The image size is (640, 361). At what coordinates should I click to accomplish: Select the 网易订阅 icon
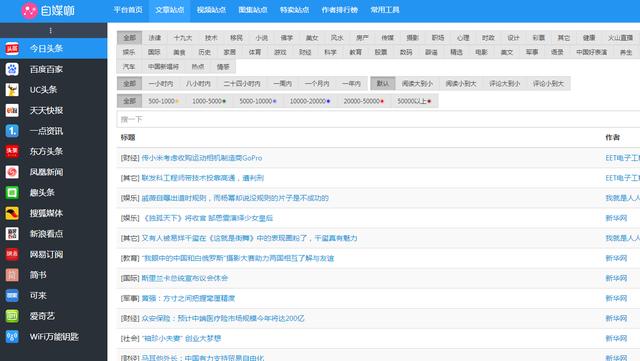click(x=12, y=254)
